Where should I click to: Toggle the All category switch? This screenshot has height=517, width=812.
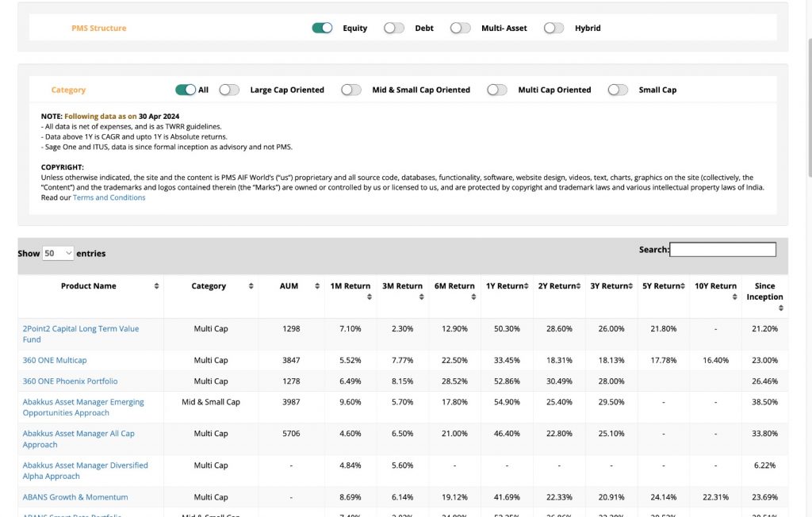186,90
